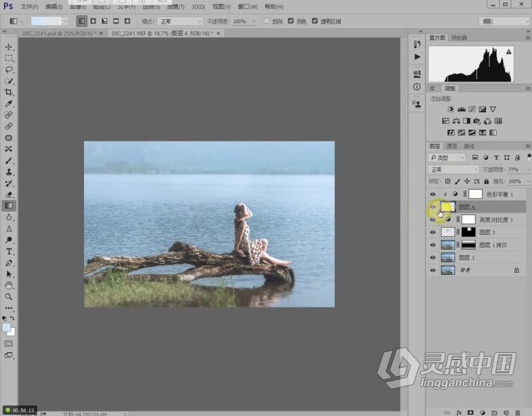532x416 pixels.
Task: Close the DSC_2241.NEF document tab
Action: (218, 34)
